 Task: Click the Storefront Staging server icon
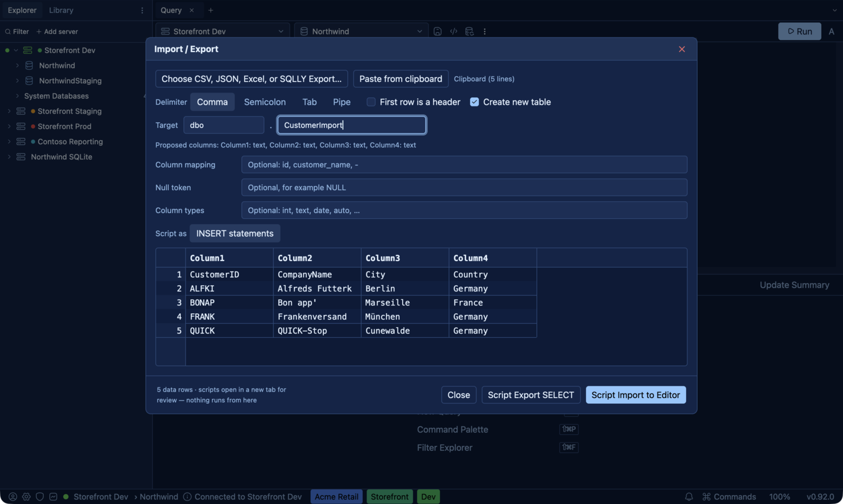pyautogui.click(x=21, y=111)
